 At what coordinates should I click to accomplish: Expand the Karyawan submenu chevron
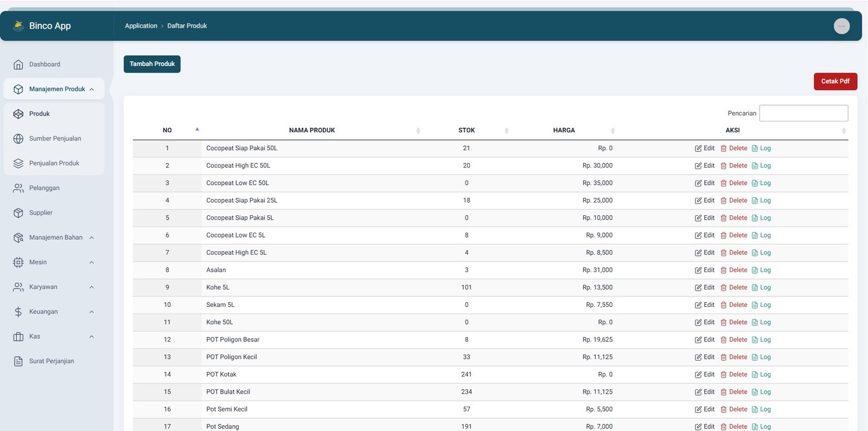pos(92,287)
